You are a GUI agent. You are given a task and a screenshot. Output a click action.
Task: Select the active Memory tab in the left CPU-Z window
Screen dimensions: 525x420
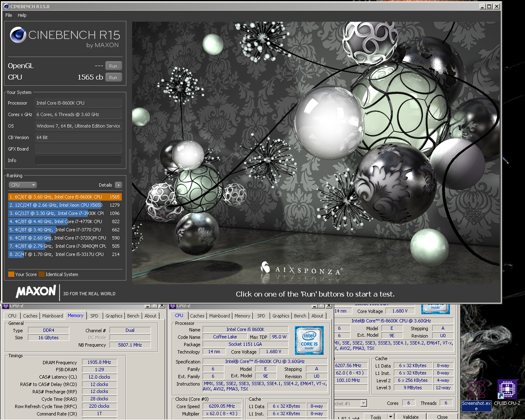point(75,315)
